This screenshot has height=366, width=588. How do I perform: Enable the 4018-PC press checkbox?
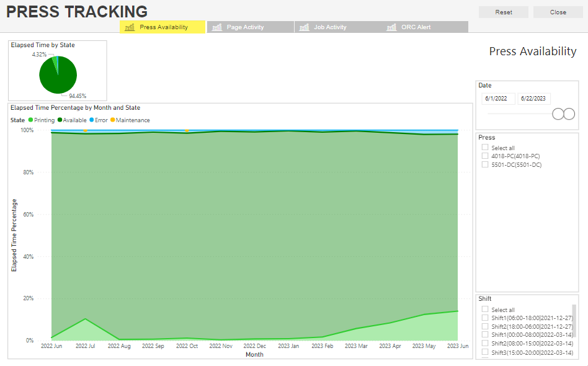(485, 156)
